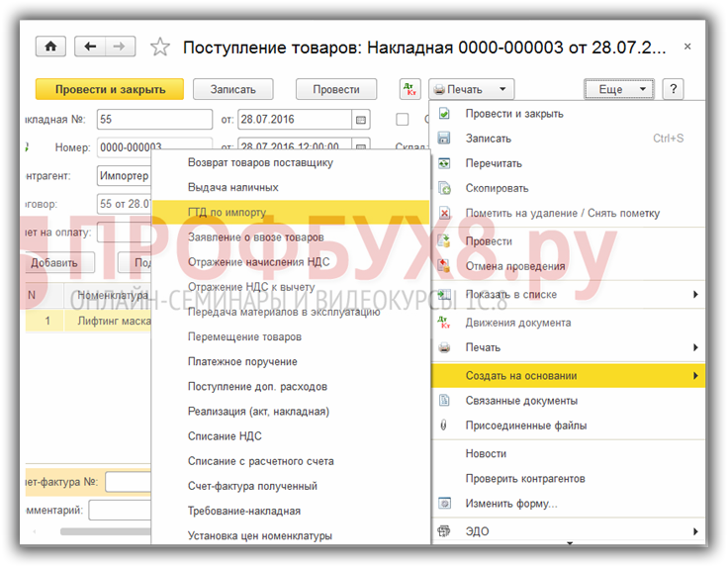The width and height of the screenshot is (728, 567).
Task: Select Записать with the floppy disk icon
Action: coord(489,139)
